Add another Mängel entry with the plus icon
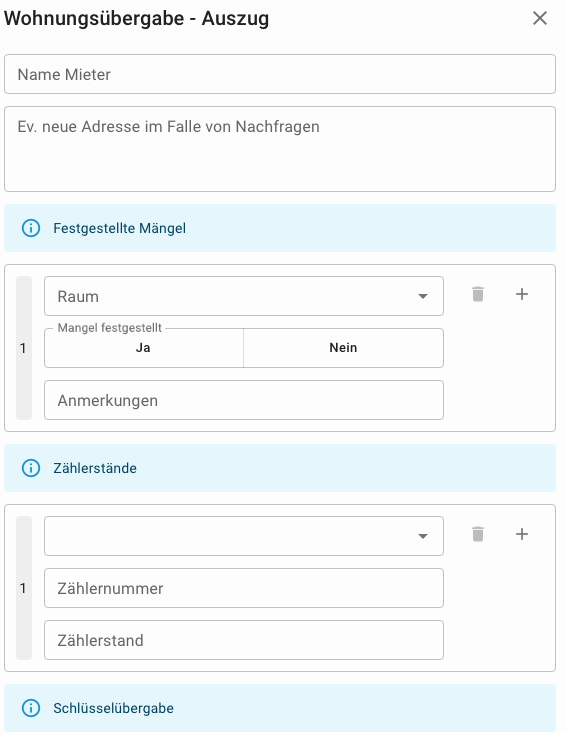Screen dimensions: 566x733 tap(522, 295)
